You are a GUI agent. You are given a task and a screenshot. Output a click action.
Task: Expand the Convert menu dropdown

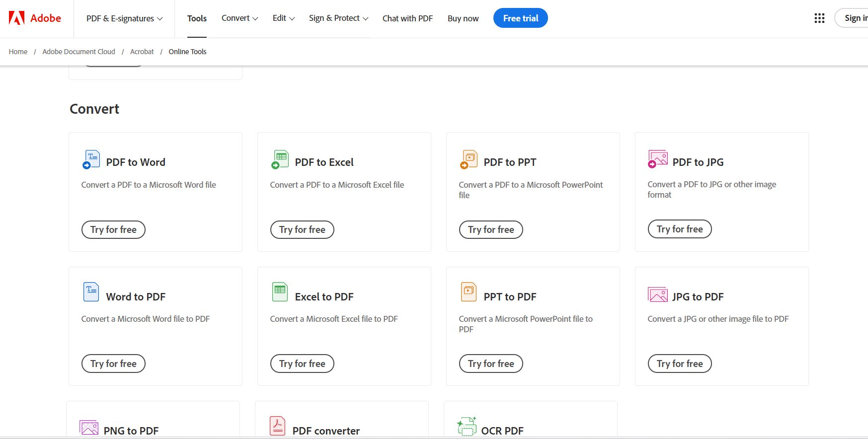pos(239,18)
